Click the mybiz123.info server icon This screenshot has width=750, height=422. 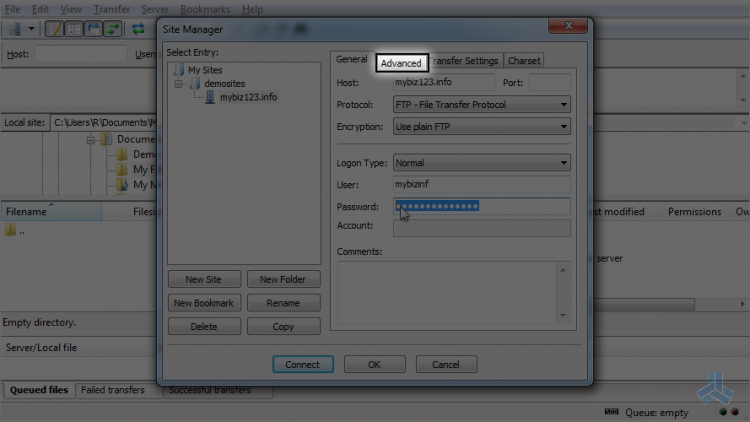coord(210,97)
